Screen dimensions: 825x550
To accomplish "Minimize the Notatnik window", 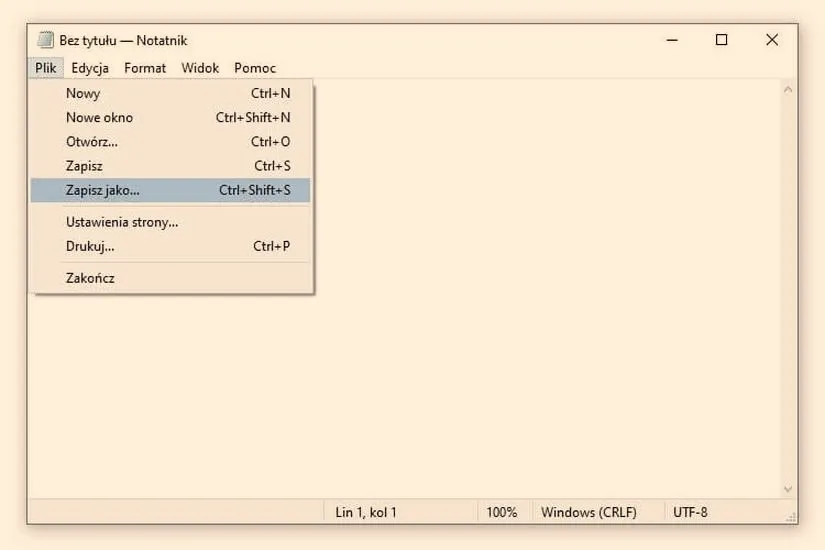I will pyautogui.click(x=672, y=40).
